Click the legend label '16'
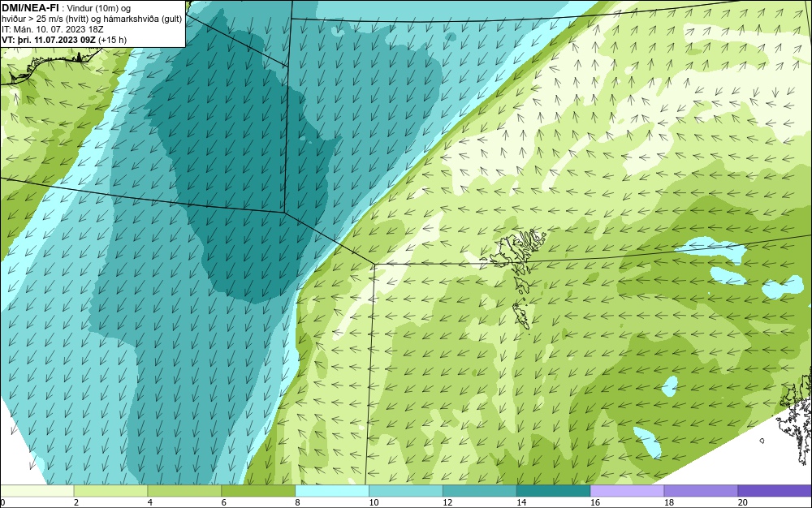Image resolution: width=812 pixels, height=508 pixels. (595, 502)
